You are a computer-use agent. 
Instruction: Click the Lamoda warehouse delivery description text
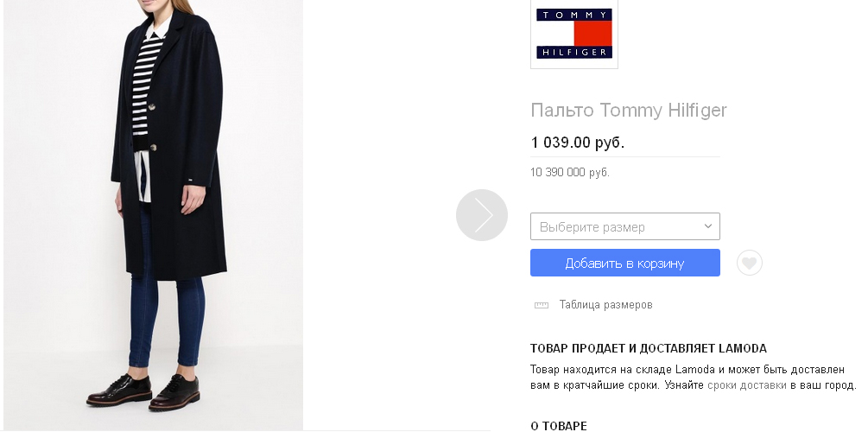[x=693, y=378]
